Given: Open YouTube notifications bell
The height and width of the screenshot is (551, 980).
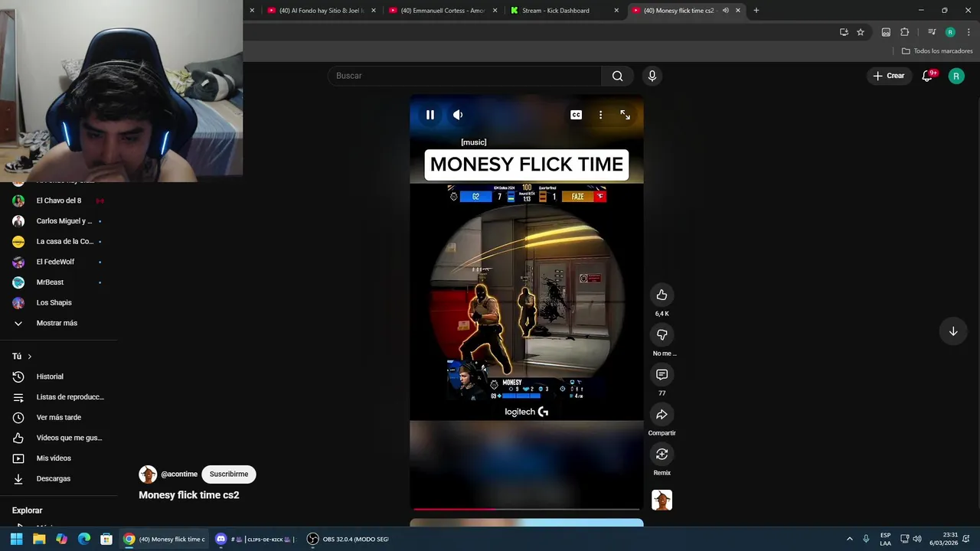Looking at the screenshot, I should point(927,76).
